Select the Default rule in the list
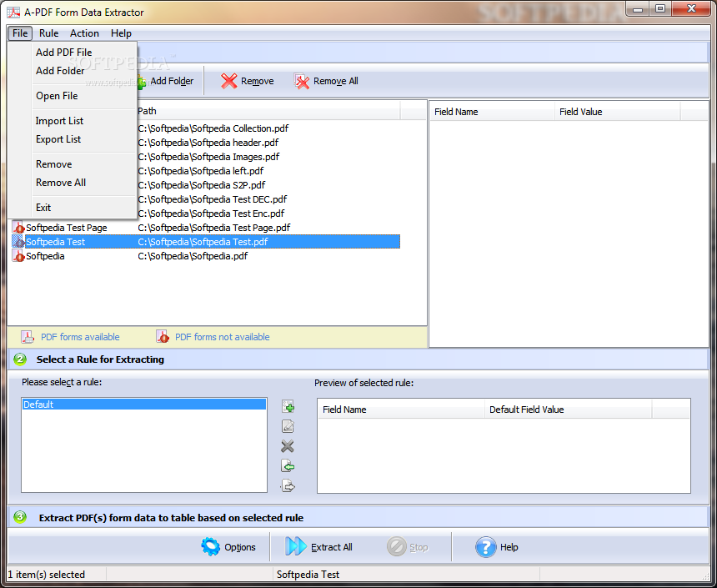 (x=144, y=404)
